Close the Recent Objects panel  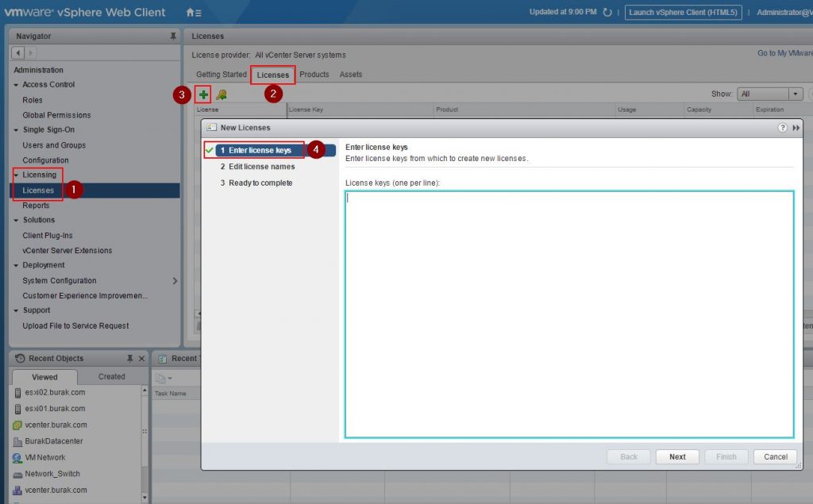coord(141,359)
